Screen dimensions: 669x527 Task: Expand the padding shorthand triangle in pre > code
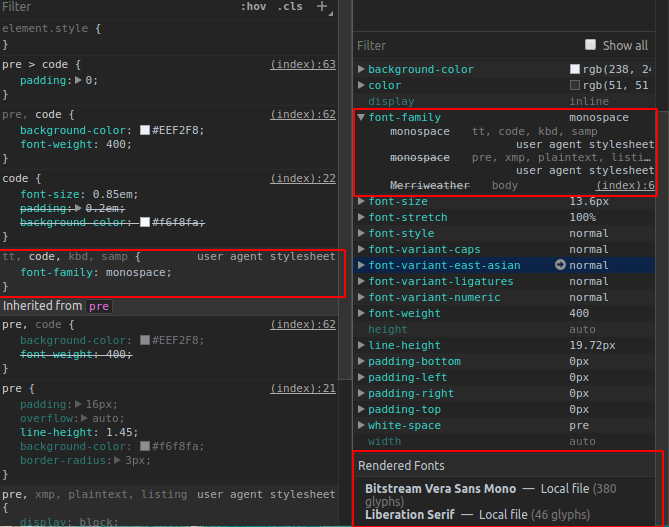(x=78, y=80)
